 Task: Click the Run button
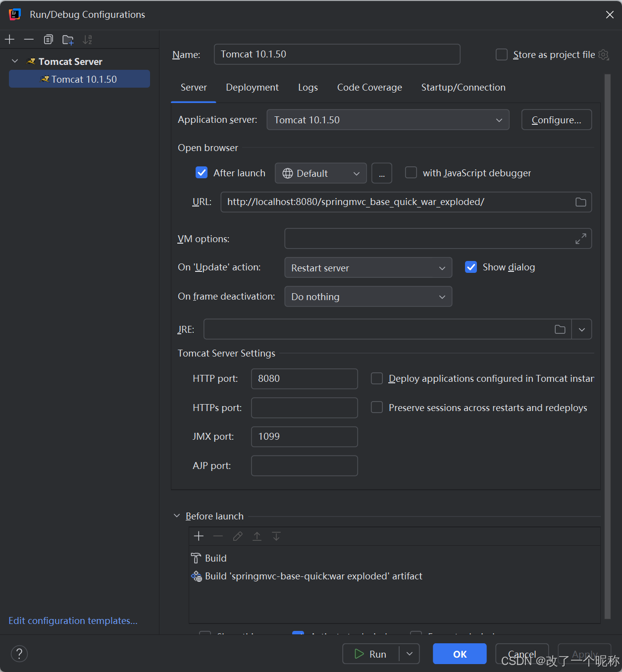pyautogui.click(x=371, y=654)
